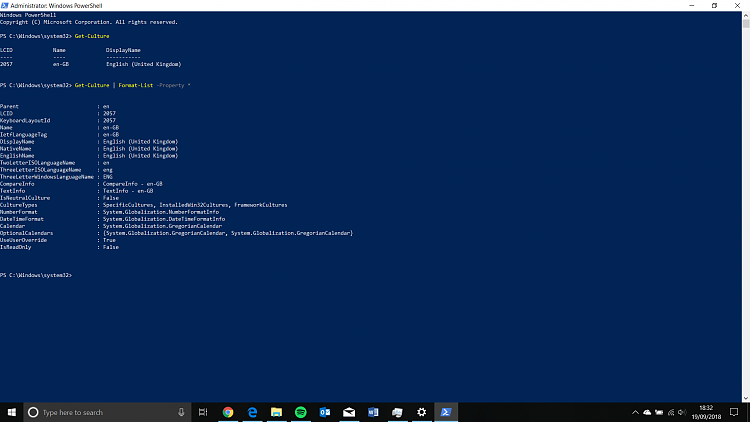Click the PowerShell icon on the taskbar

[x=446, y=412]
